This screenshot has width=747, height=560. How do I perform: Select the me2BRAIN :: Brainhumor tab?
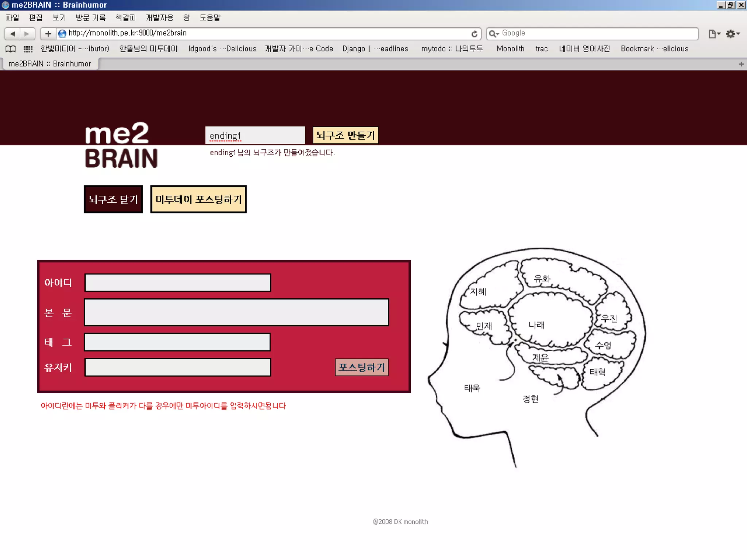click(x=50, y=64)
